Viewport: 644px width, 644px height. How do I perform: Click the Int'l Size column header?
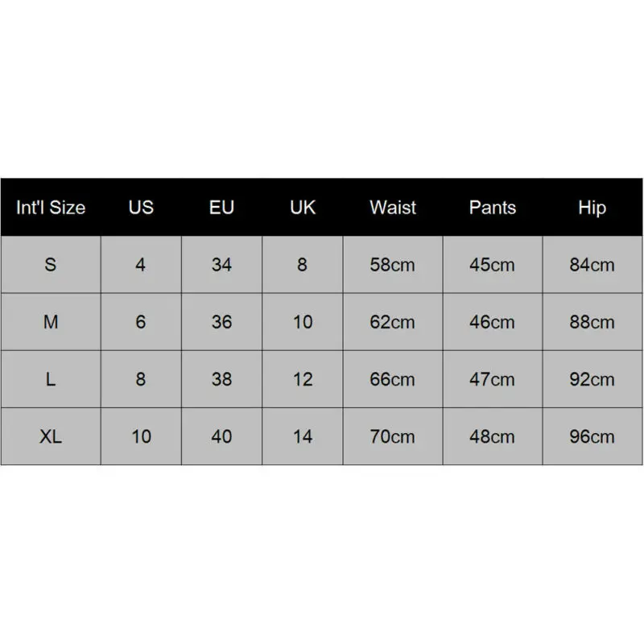click(51, 208)
